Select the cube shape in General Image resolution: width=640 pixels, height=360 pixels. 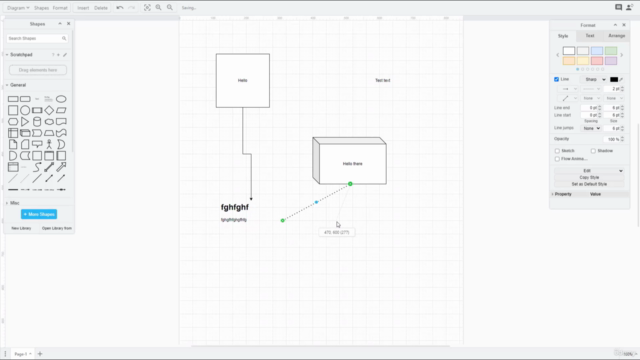coord(25,133)
